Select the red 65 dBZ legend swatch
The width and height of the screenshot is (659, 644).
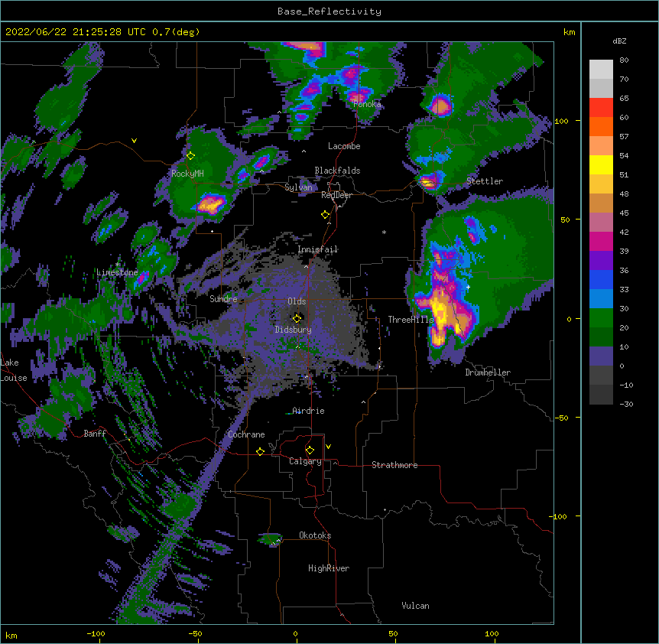[601, 108]
